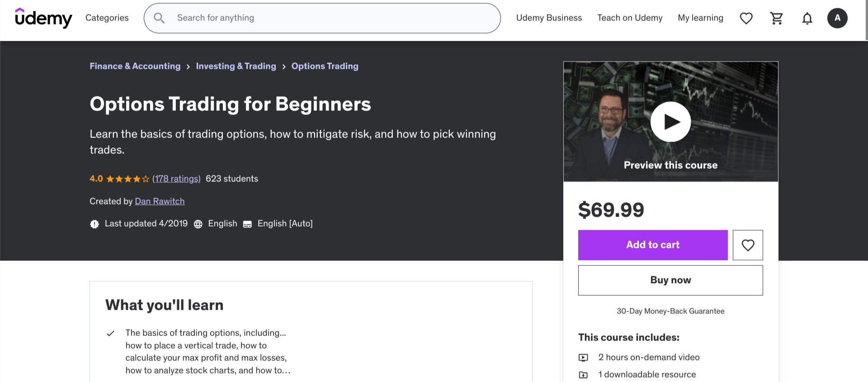Select My learning in the navbar

[700, 18]
